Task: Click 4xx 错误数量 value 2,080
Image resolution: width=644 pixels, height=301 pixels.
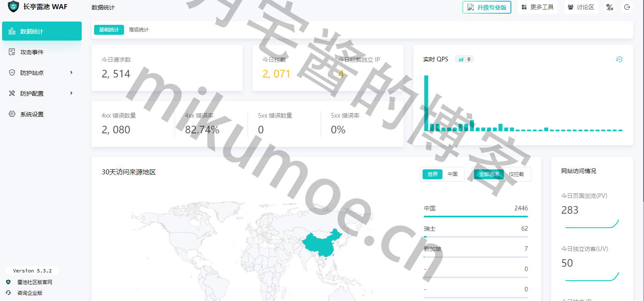Action: coord(116,130)
